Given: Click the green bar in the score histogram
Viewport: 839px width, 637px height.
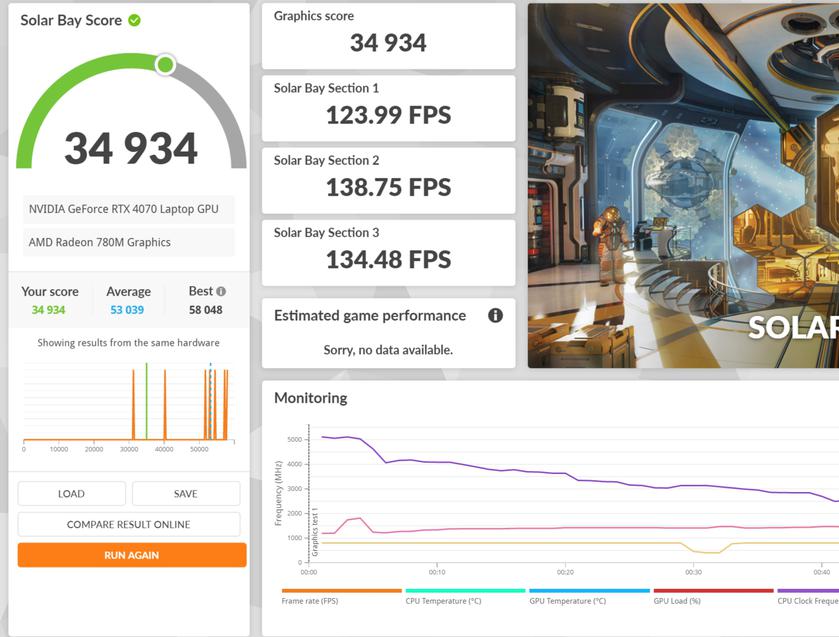Looking at the screenshot, I should pos(146,402).
